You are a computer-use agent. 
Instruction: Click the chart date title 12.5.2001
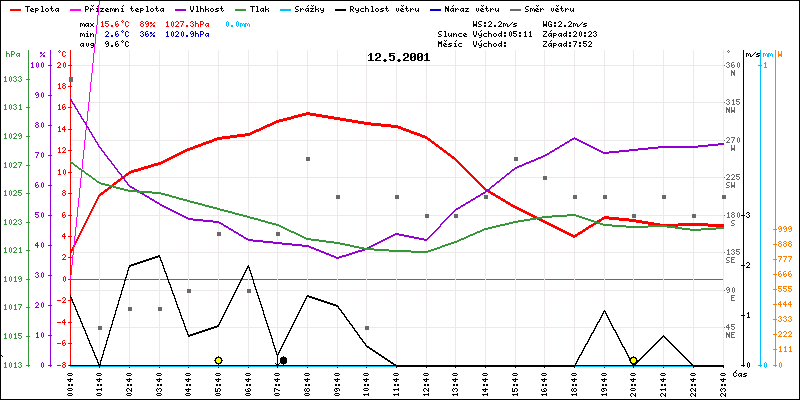click(x=398, y=58)
